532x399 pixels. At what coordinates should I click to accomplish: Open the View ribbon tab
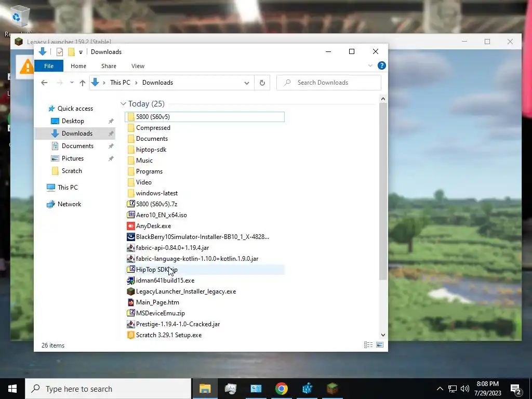click(138, 66)
